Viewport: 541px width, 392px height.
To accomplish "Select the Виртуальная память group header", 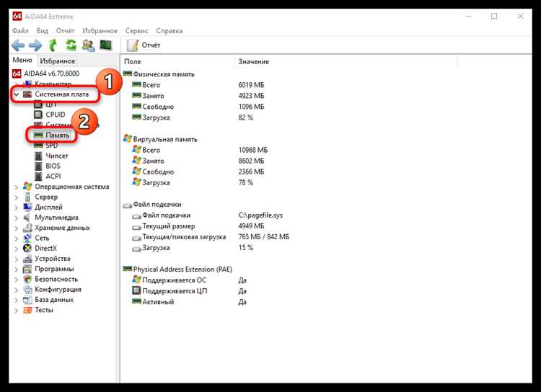I will coord(165,139).
